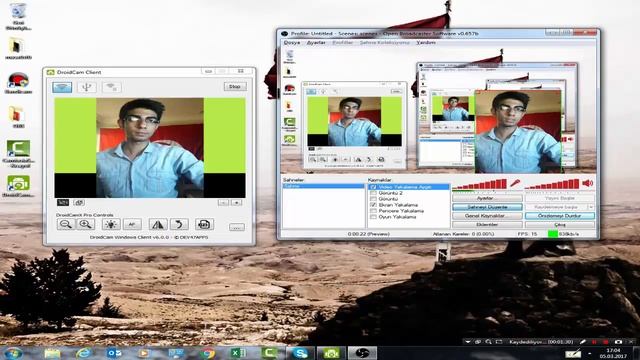Mute the desktop speaker icon in OBS
The image size is (640, 360).
point(587,183)
